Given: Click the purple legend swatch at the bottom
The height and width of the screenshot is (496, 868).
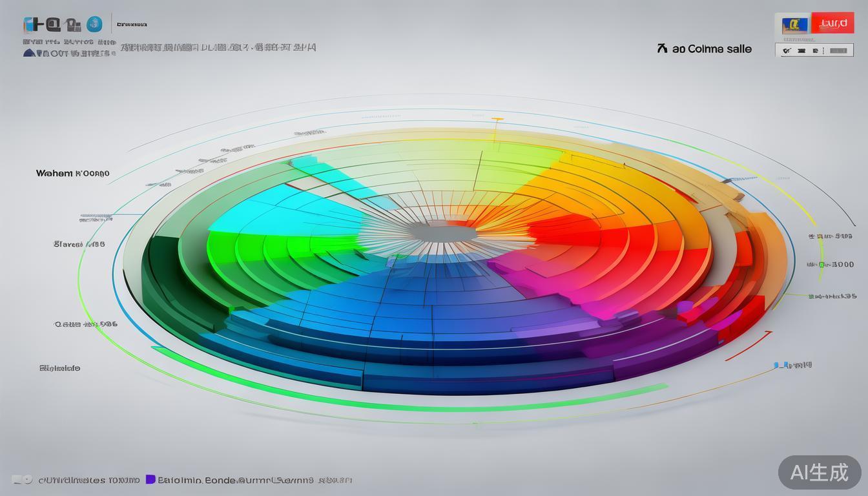Looking at the screenshot, I should pos(150,479).
